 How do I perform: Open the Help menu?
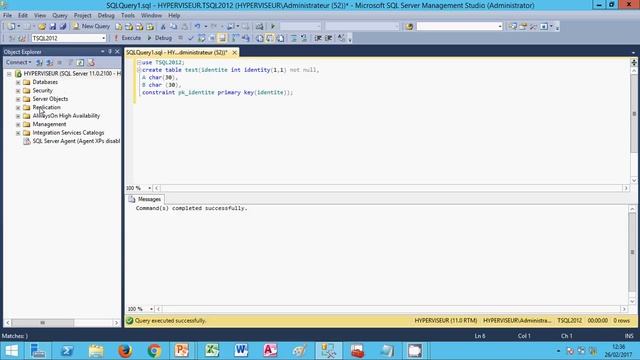click(174, 16)
